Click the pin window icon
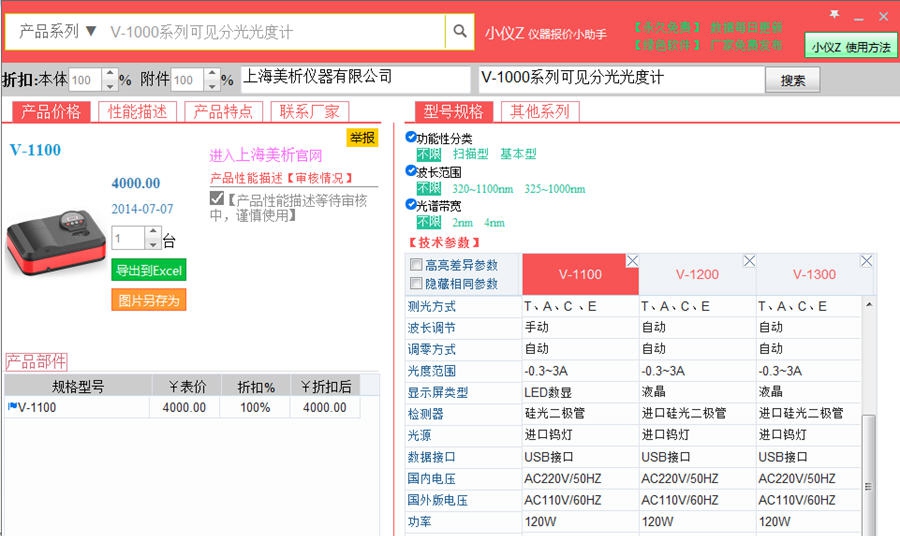 click(835, 15)
